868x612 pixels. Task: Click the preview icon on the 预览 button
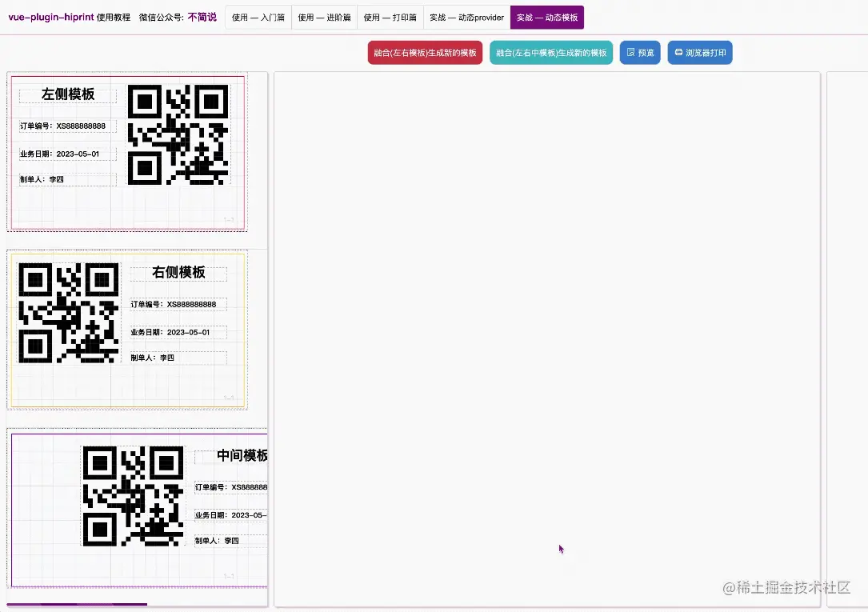[x=631, y=52]
